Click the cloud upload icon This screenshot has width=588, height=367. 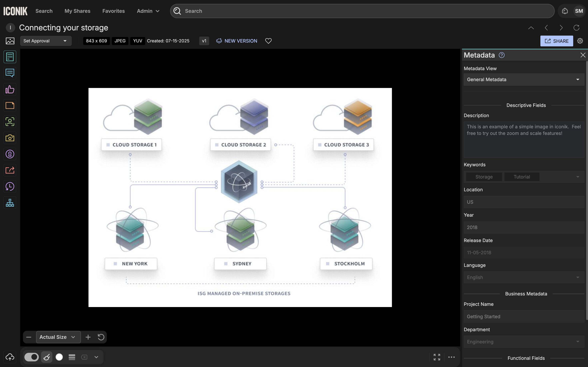coord(10,357)
